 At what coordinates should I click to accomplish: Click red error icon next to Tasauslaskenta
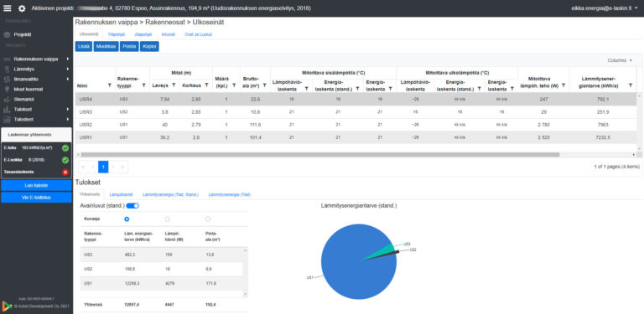65,172
